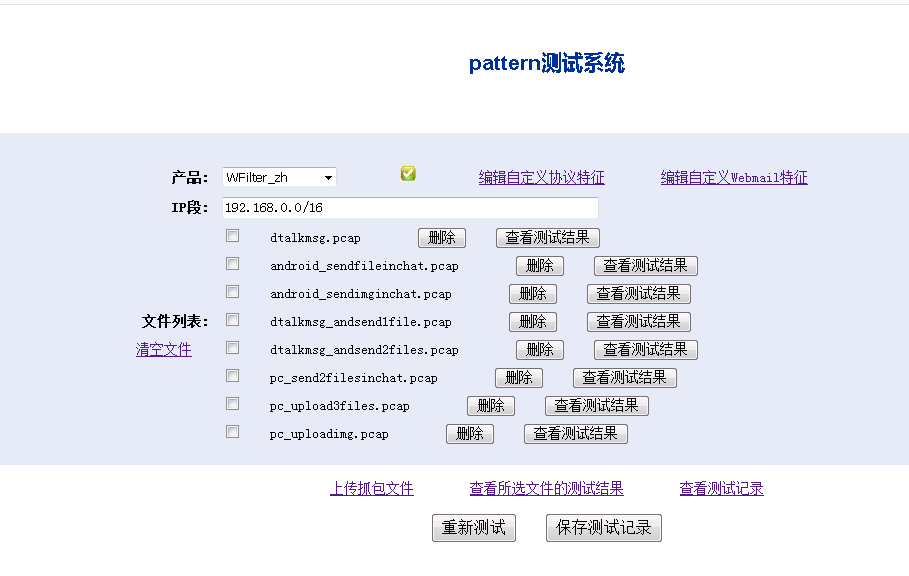The width and height of the screenshot is (909, 576).
Task: Delete dtalkmsg.pcap with its 删除 button
Action: coord(441,238)
